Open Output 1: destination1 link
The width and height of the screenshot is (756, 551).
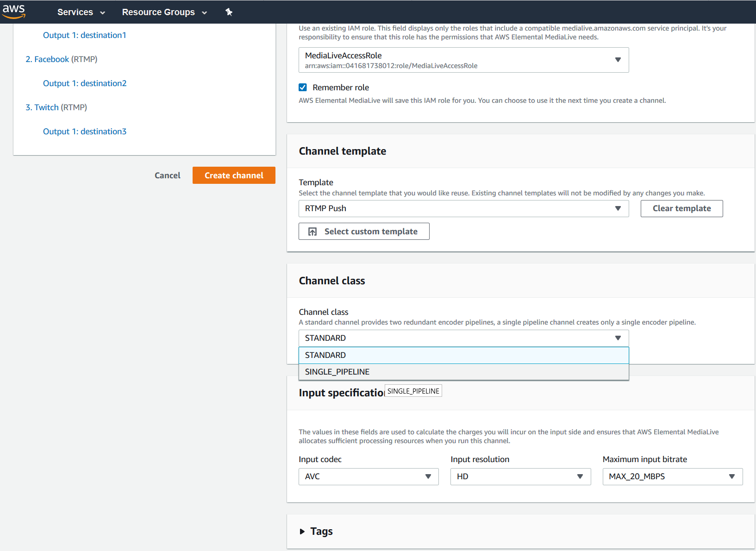tap(85, 35)
